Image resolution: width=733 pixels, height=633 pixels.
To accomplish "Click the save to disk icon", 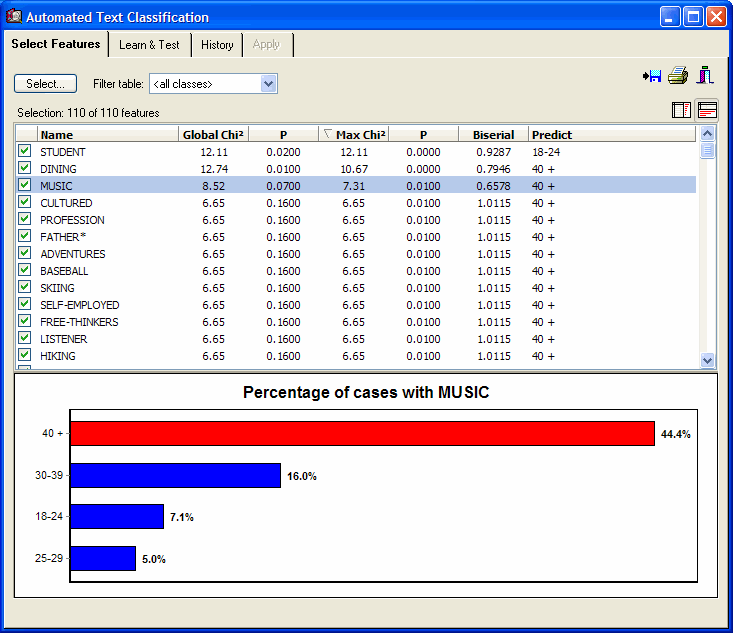I will 653,76.
